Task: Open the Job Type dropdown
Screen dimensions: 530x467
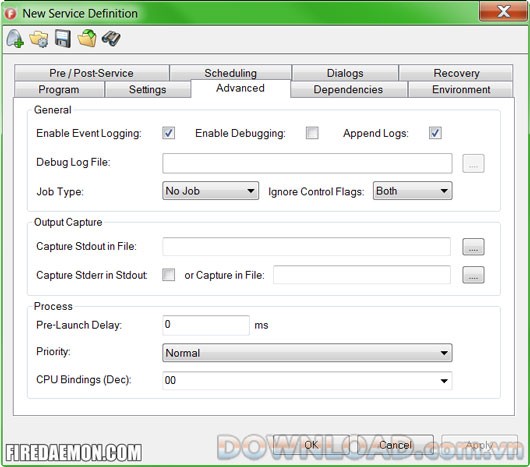Action: pyautogui.click(x=210, y=191)
